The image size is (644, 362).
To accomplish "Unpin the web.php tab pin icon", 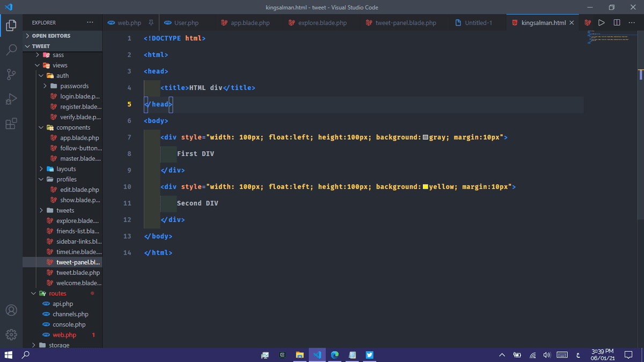I will [151, 23].
